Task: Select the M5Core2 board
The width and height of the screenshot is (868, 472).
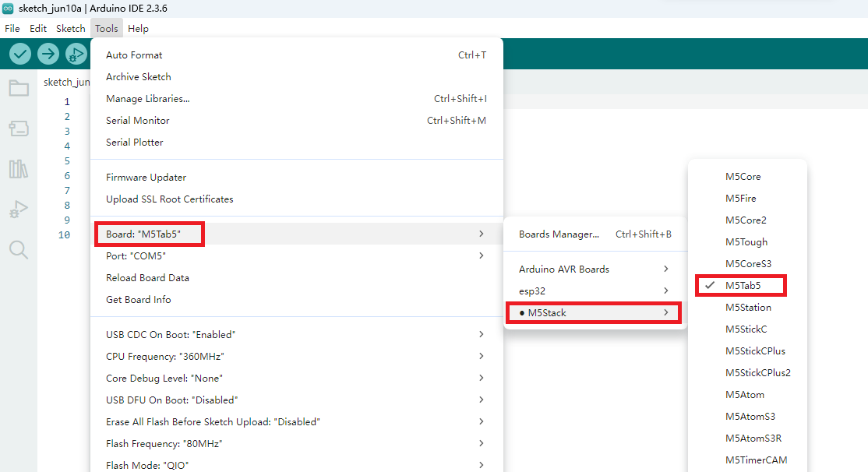Action: 747,220
